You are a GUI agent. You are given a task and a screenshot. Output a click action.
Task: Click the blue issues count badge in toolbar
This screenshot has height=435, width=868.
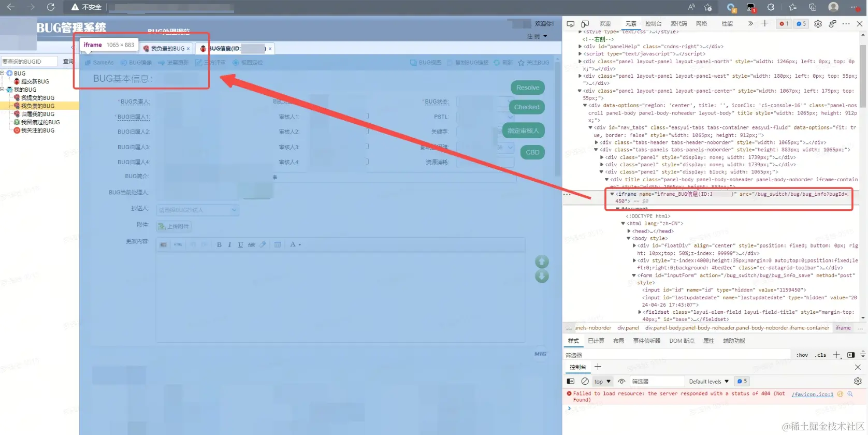801,24
